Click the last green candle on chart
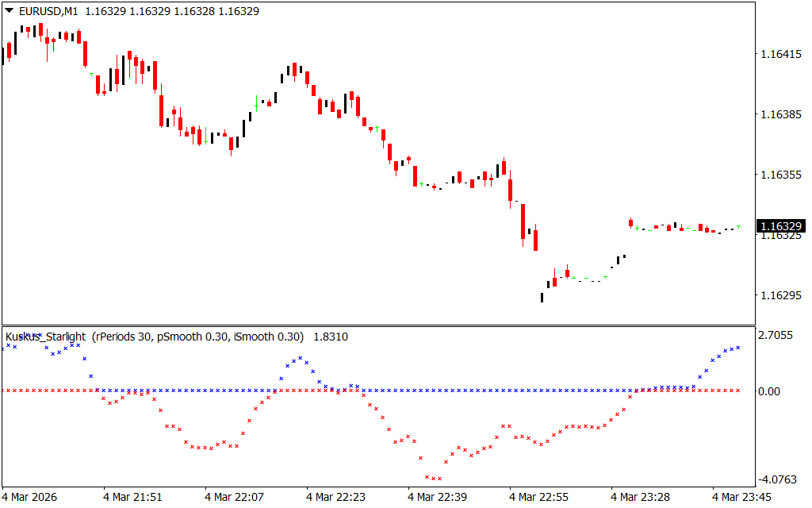Viewport: 812px width, 508px height. click(739, 226)
